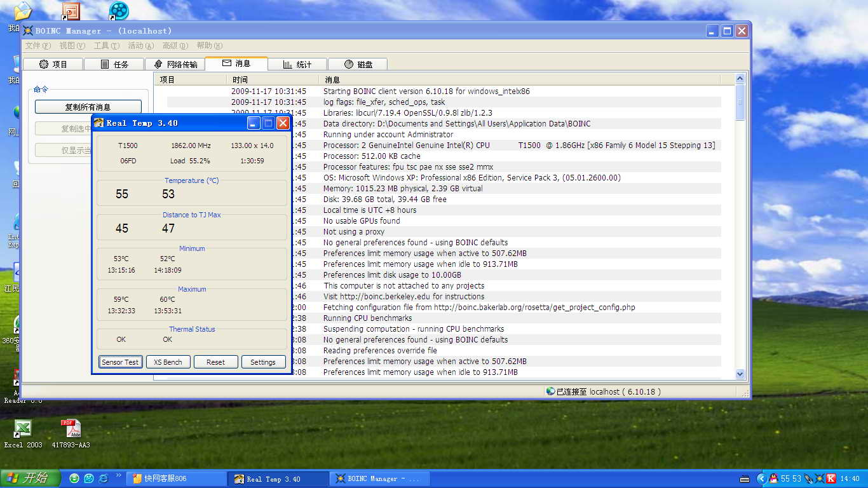868x488 pixels.
Task: Click the red K tray icon
Action: tap(831, 478)
